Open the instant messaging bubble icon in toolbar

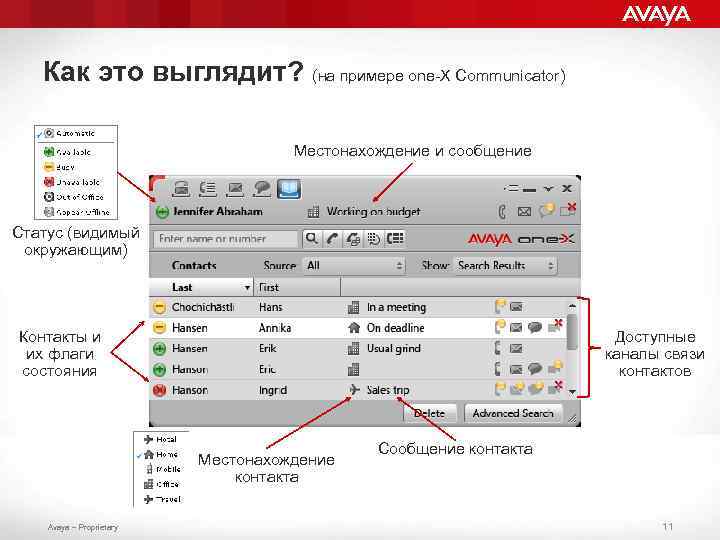pos(262,189)
